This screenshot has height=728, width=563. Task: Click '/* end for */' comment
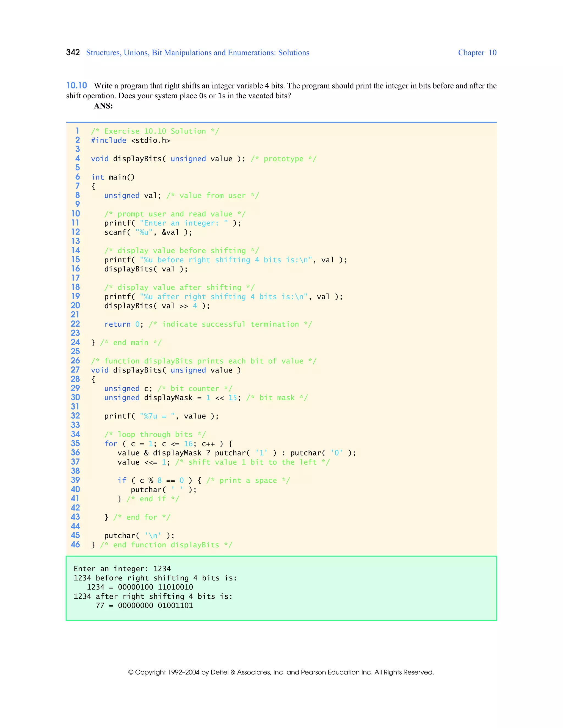142,517
